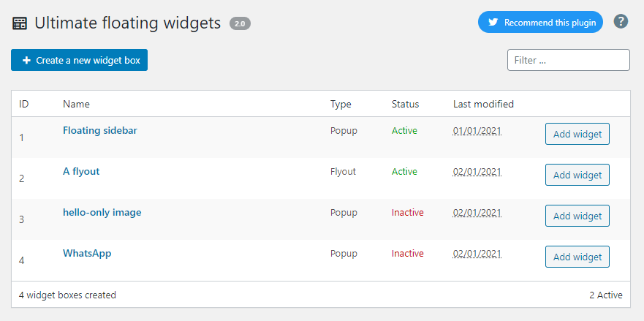The image size is (644, 321).
Task: Focus the Filter search field
Action: 568,60
